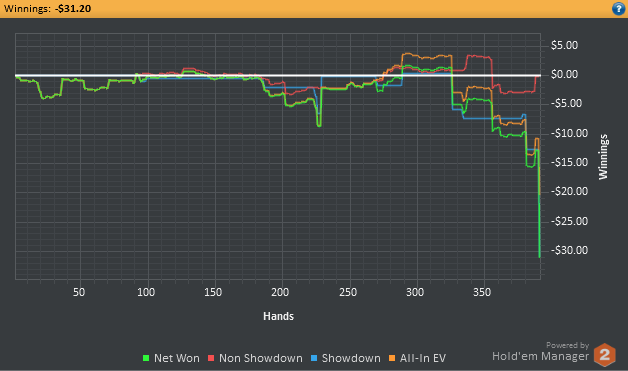Click the 50 hands x-axis tick label
The width and height of the screenshot is (628, 371).
click(79, 292)
